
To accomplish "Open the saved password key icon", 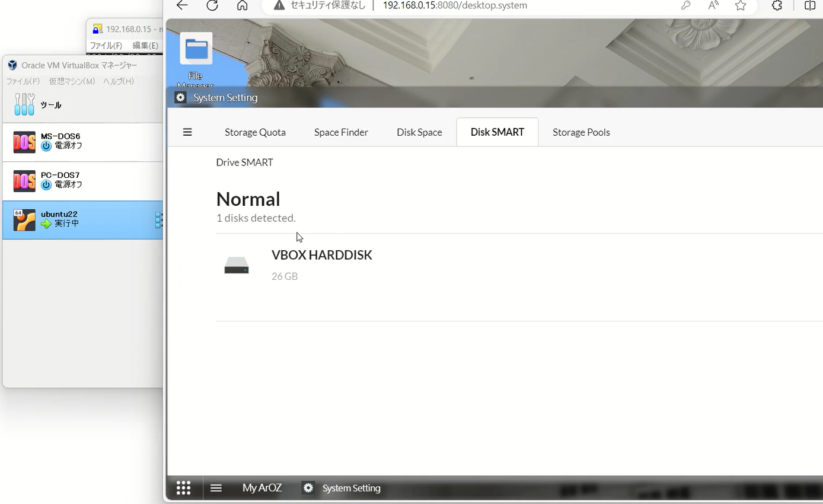I will [x=685, y=5].
